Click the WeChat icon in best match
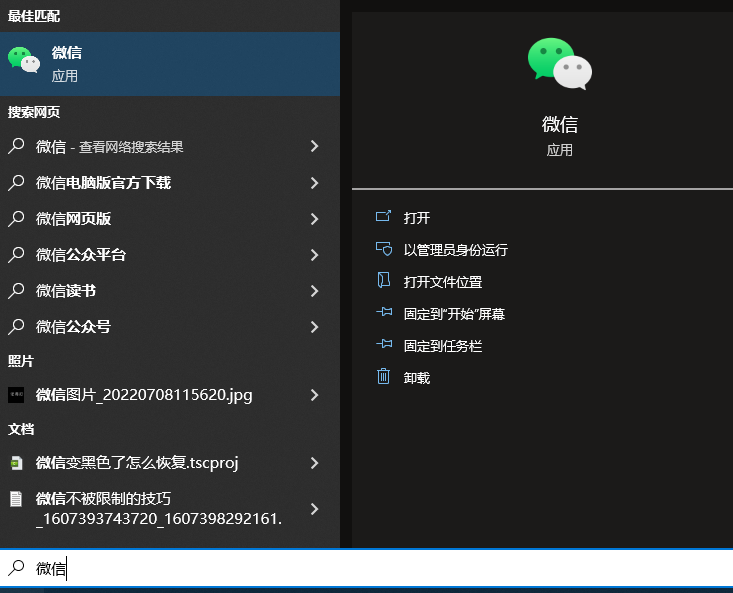Viewport: 733px width, 593px height. click(x=24, y=61)
